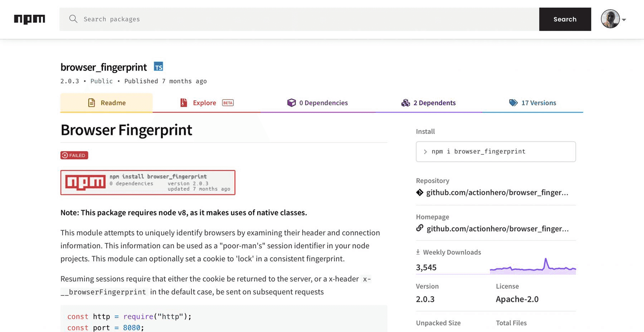Click the download arrow icon beside Weekly Downloads

point(419,252)
